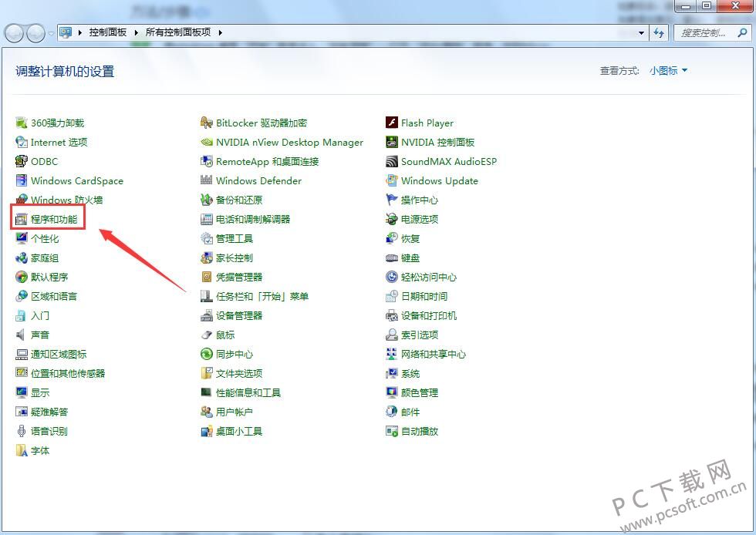Open the 用户帐户 link

coord(235,412)
